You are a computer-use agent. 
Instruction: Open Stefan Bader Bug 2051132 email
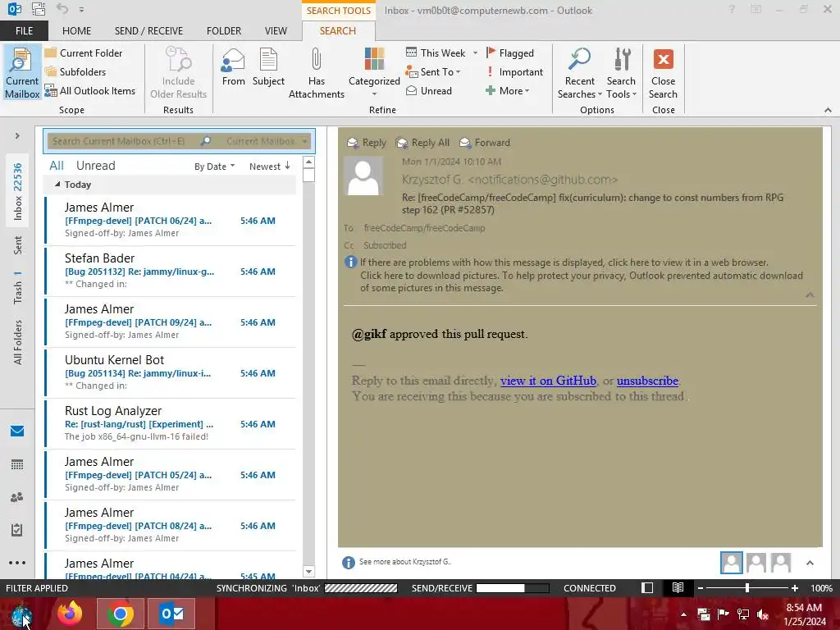[171, 271]
